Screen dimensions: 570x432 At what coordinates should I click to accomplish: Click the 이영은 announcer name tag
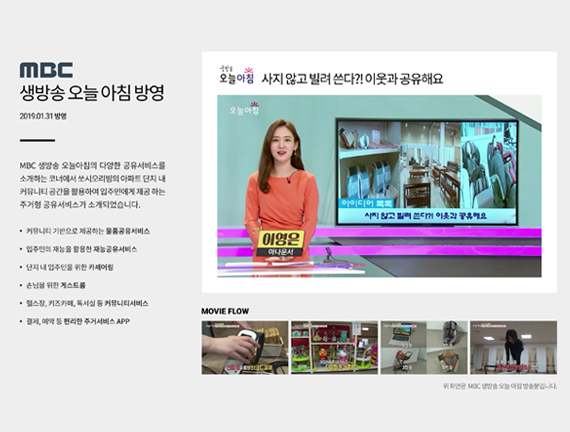(x=280, y=243)
